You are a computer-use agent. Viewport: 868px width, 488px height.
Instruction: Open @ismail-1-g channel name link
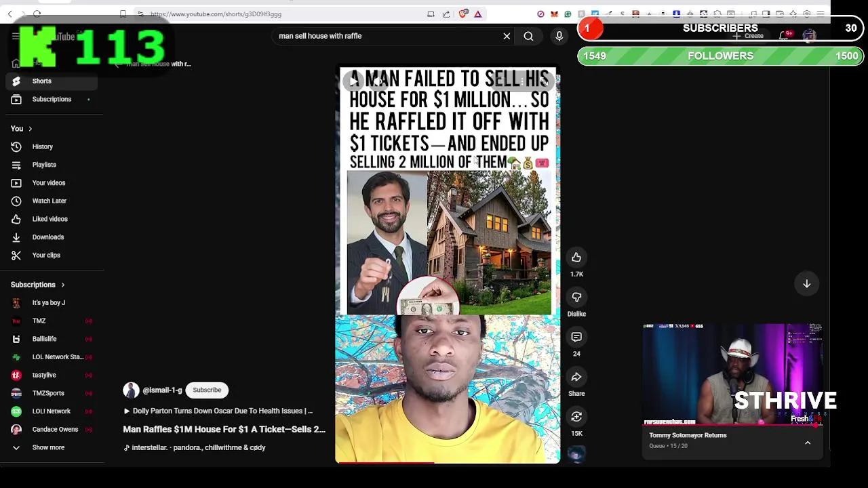[x=162, y=390]
